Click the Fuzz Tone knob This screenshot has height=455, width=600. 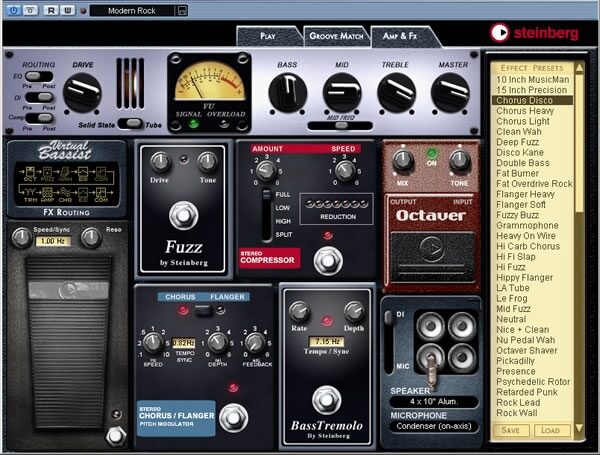tap(207, 161)
